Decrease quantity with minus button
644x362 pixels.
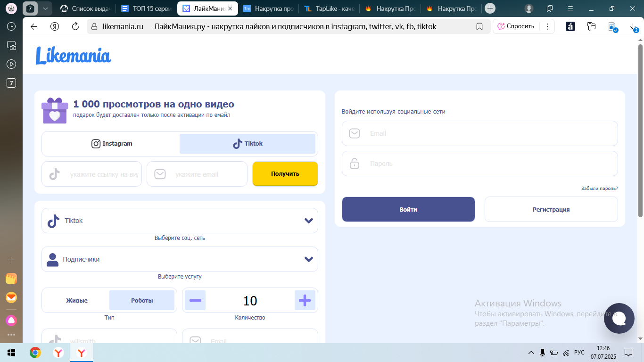tap(195, 300)
